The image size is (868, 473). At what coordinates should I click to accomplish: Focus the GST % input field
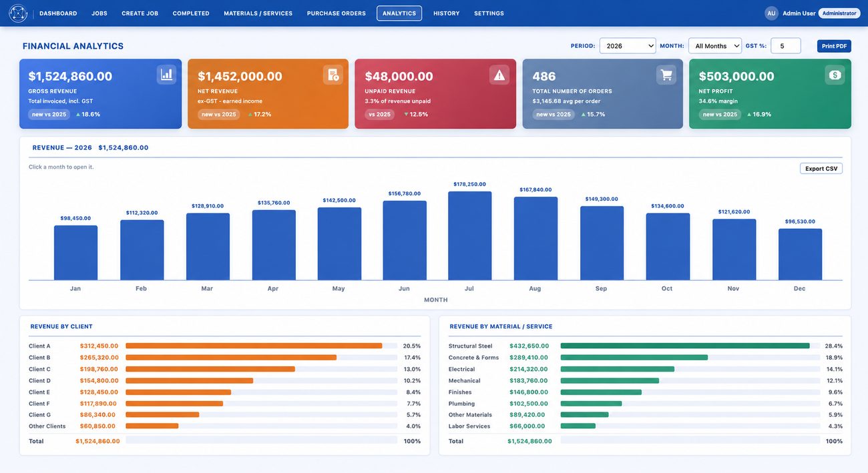point(786,46)
